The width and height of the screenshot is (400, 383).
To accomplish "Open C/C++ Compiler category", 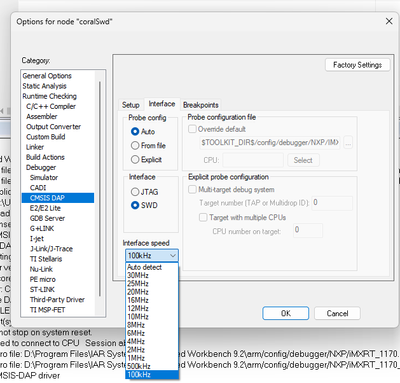I will (x=51, y=106).
